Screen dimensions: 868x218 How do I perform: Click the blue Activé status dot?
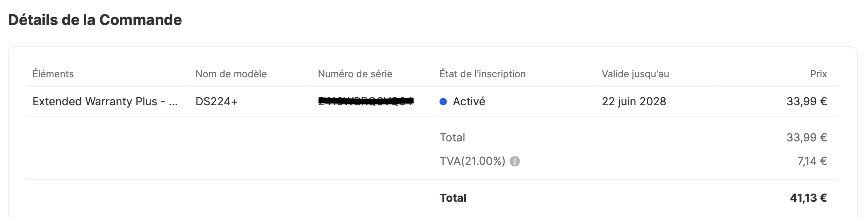443,102
